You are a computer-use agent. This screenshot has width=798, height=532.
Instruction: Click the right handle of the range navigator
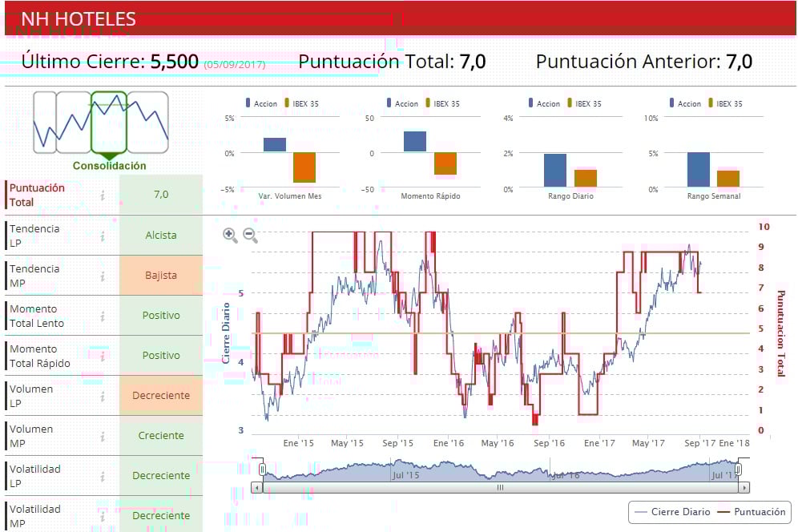click(738, 470)
